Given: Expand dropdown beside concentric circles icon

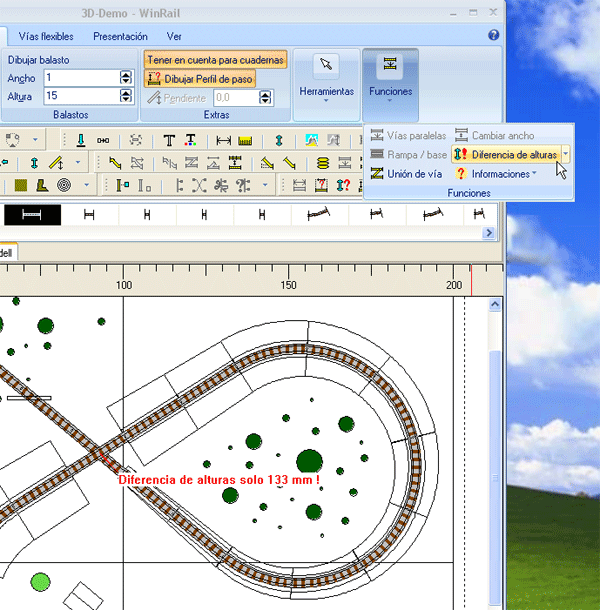Looking at the screenshot, I should pyautogui.click(x=86, y=185).
